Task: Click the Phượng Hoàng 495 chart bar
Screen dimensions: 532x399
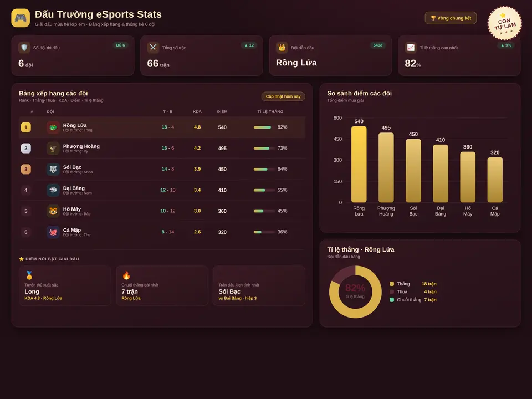Action: click(x=386, y=167)
